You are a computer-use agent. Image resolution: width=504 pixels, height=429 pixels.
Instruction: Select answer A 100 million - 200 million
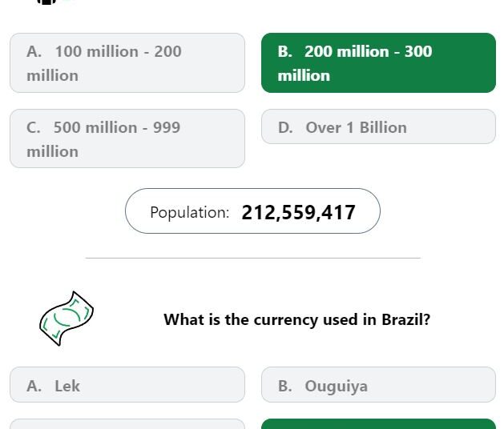click(x=127, y=63)
